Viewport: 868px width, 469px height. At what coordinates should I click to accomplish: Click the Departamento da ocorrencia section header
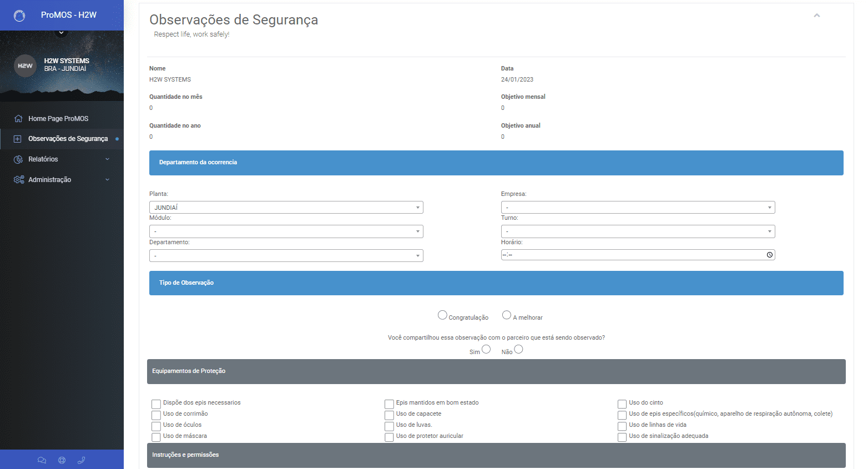tap(496, 163)
